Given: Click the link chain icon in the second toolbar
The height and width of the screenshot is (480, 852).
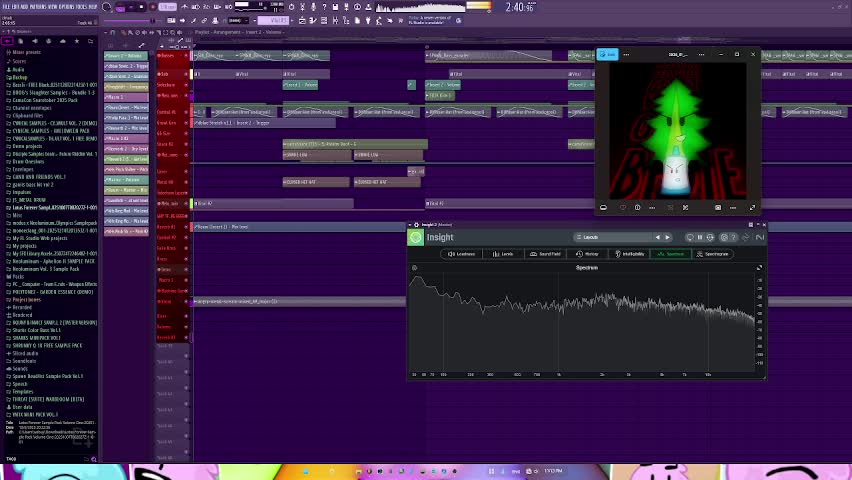Looking at the screenshot, I should click(204, 21).
